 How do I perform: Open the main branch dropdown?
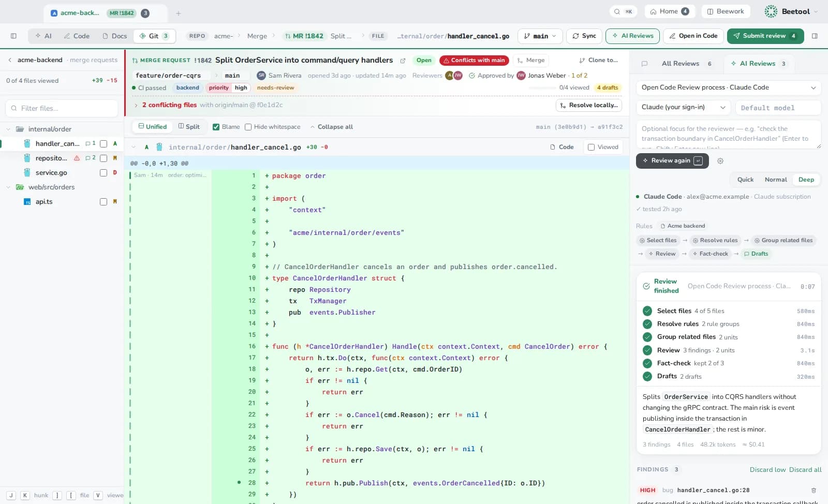pos(540,36)
